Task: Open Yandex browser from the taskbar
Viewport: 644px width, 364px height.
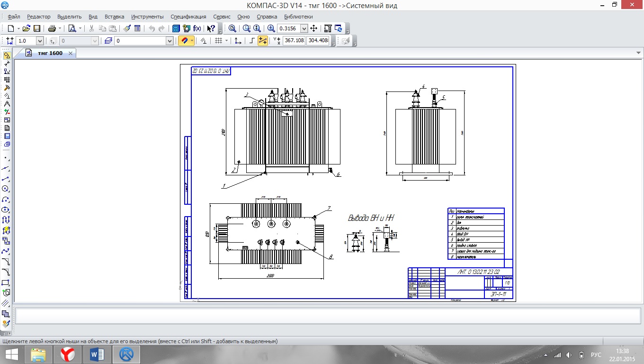Action: point(68,355)
